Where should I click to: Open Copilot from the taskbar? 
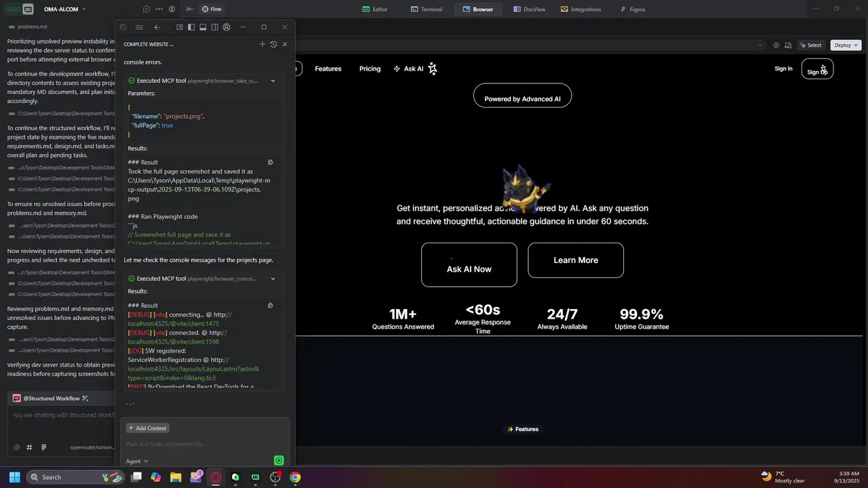click(x=156, y=477)
